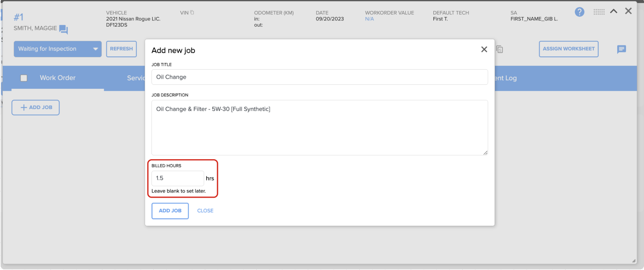Collapse header with the up chevron

tap(614, 11)
